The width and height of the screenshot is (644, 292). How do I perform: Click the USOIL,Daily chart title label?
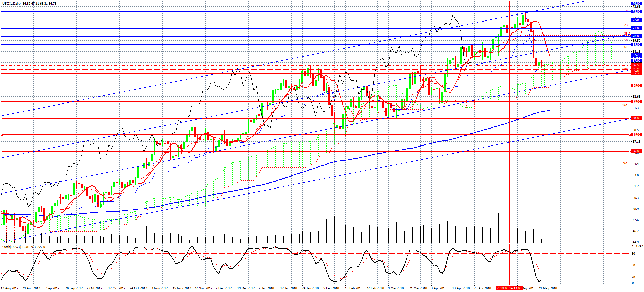click(x=11, y=3)
